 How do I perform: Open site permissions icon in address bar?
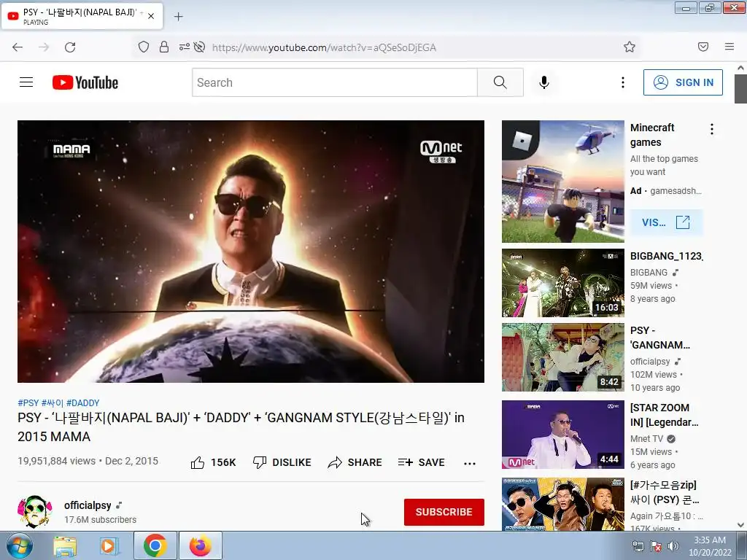click(185, 47)
